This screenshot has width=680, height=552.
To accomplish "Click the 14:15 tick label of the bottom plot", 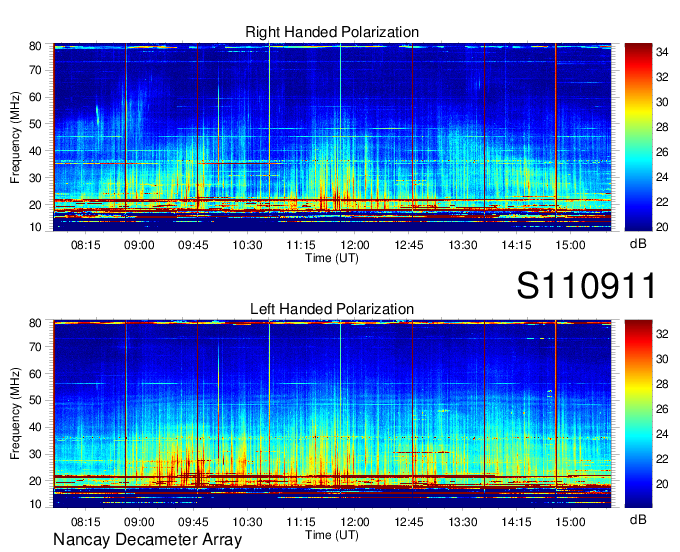I will pyautogui.click(x=517, y=522).
